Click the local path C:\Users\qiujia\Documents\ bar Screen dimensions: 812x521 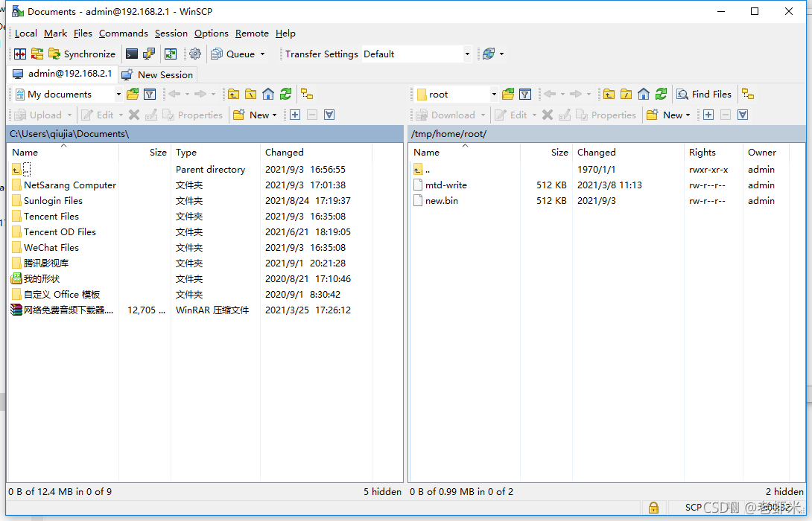205,133
